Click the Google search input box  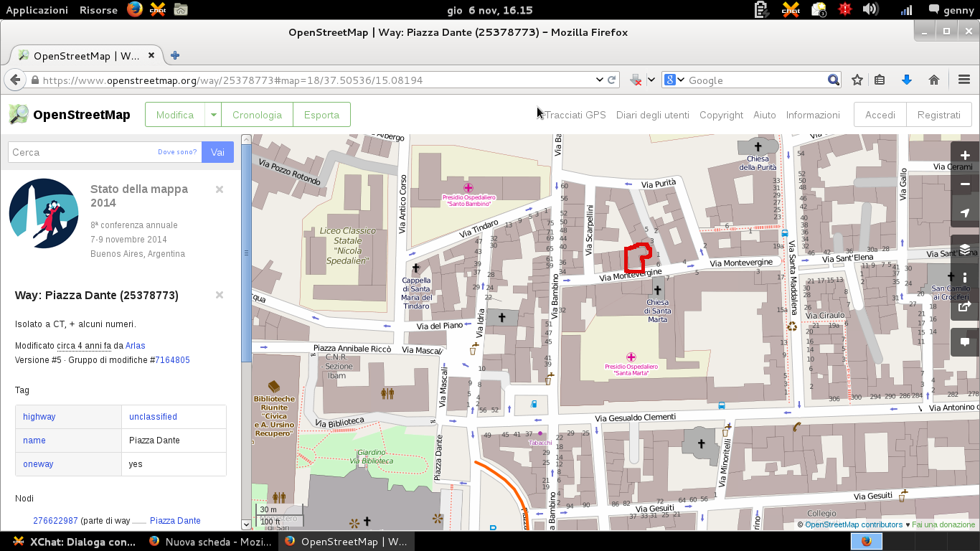pyautogui.click(x=755, y=80)
